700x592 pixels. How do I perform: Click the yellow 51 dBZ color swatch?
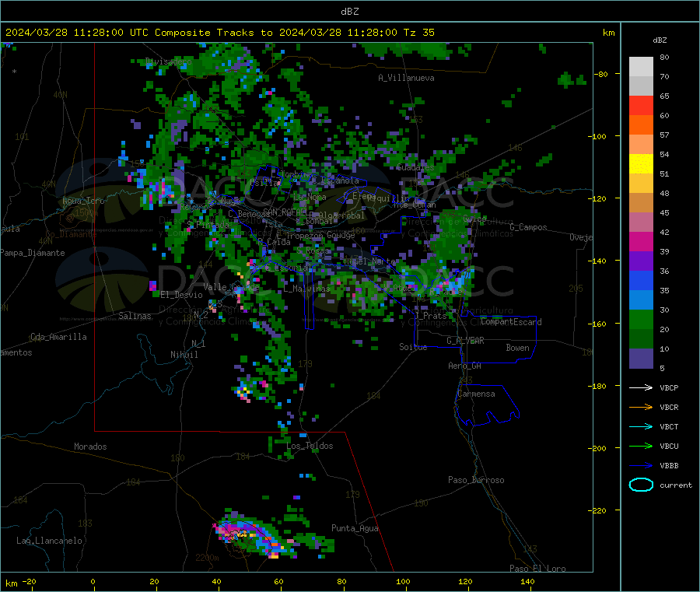click(641, 164)
